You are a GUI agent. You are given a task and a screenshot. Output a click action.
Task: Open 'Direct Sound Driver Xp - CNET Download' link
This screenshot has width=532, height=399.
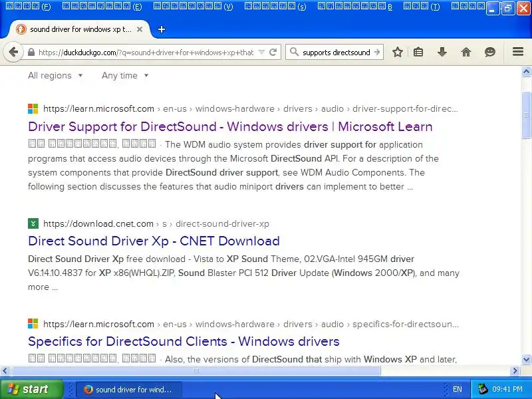[x=154, y=241]
